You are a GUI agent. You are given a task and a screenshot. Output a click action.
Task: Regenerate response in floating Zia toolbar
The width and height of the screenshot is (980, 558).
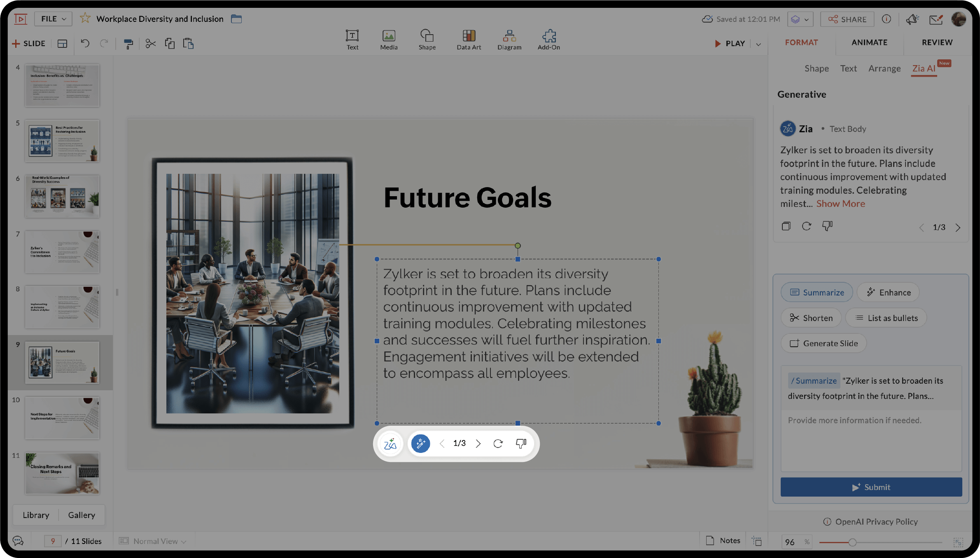498,443
